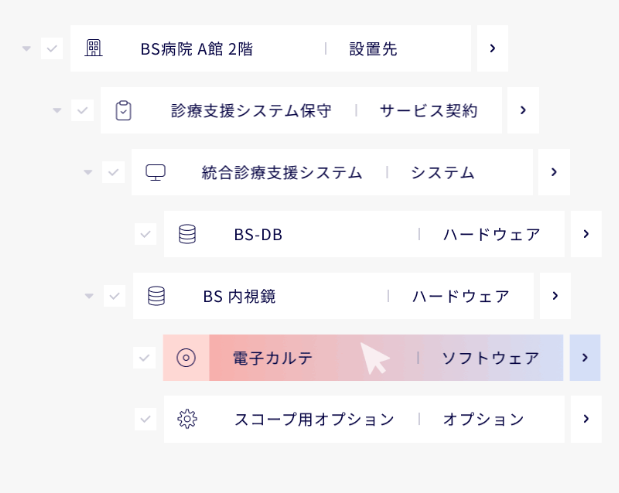The width and height of the screenshot is (619, 493).
Task: Click the database icon beside BS 内視鏡
Action: [156, 296]
